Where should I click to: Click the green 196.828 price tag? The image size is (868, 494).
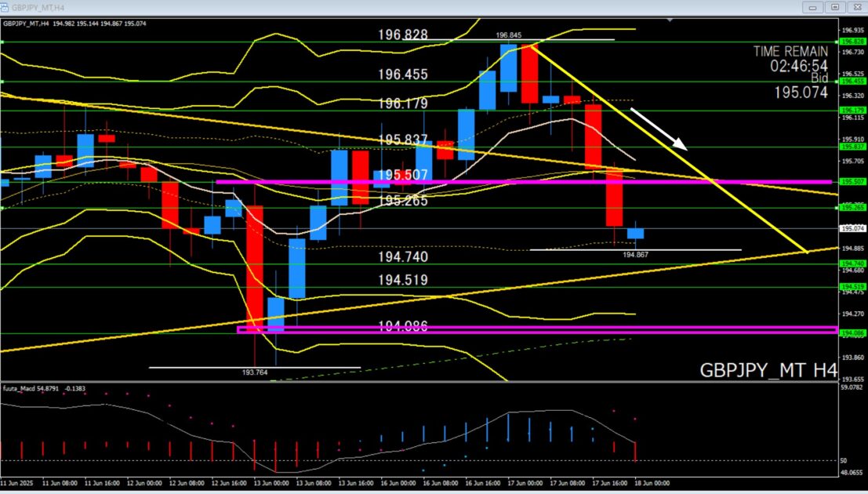853,42
